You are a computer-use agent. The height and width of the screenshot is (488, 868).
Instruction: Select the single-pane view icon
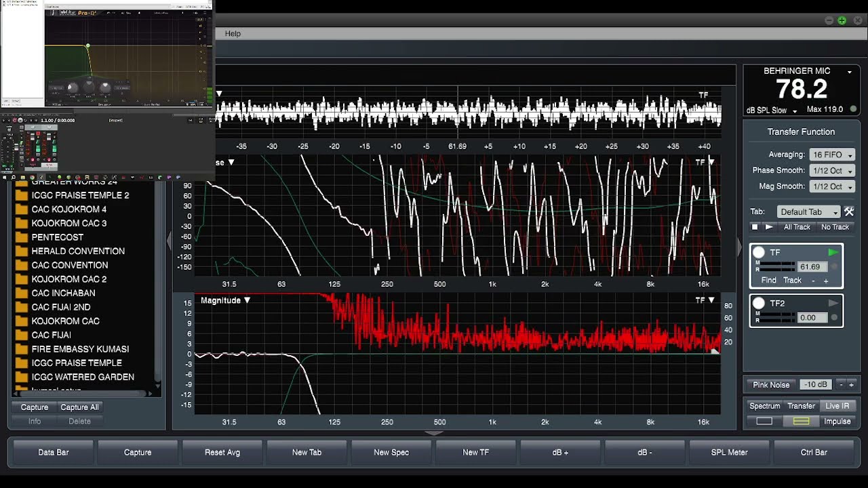point(764,422)
